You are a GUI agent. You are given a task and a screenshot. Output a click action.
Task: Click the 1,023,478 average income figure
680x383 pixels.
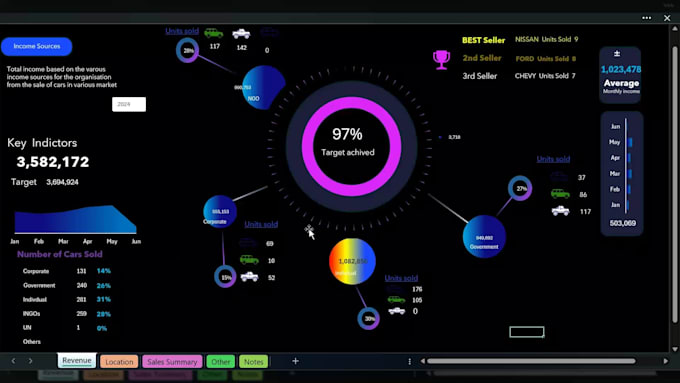pos(621,69)
